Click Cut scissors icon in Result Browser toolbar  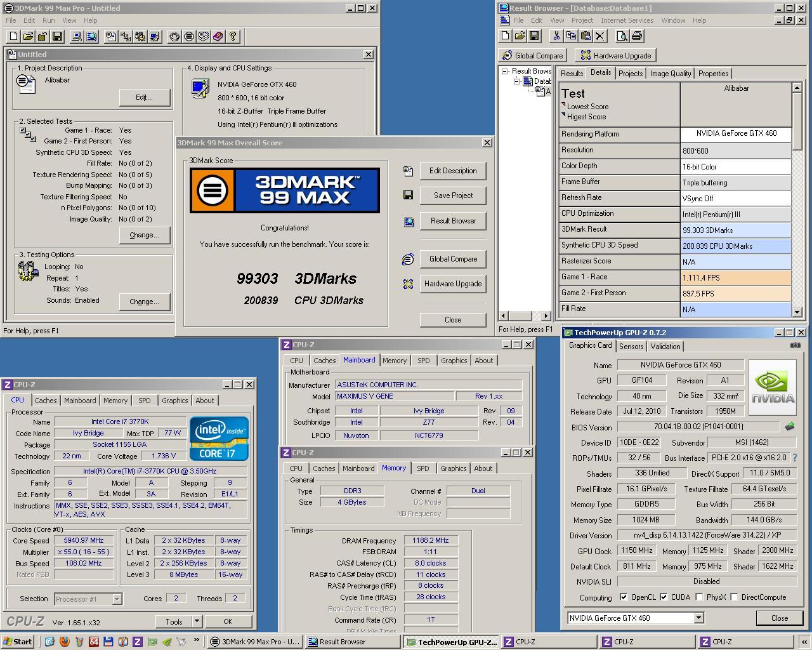click(x=556, y=36)
